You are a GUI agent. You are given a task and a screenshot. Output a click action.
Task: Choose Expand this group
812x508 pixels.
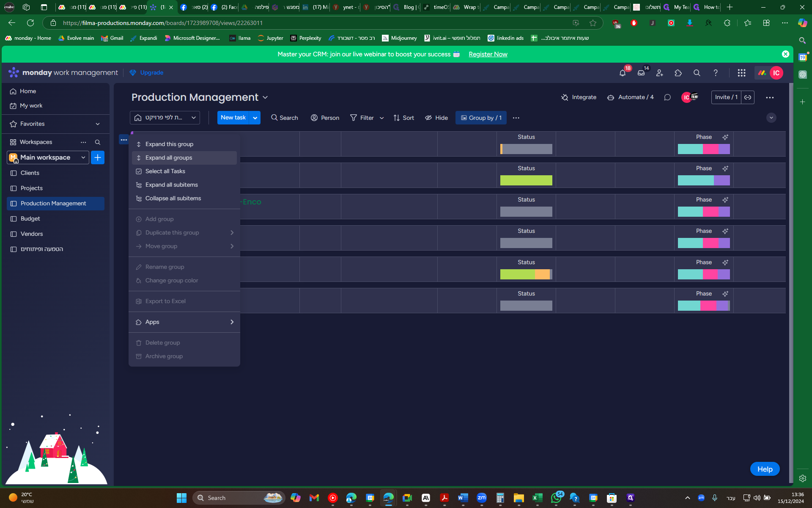click(184, 144)
